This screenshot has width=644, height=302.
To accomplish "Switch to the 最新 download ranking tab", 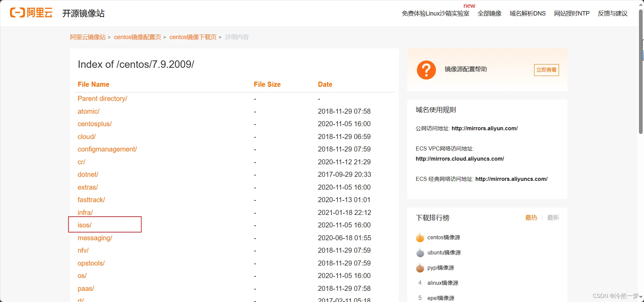I will point(553,218).
